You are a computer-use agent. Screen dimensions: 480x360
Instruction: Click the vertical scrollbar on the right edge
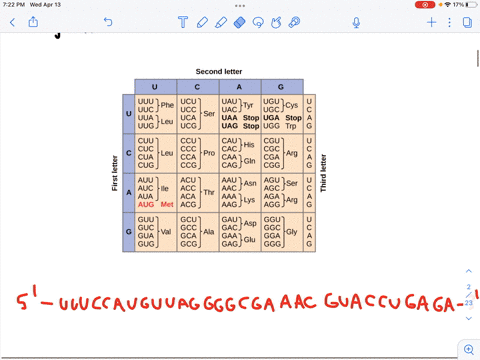[x=478, y=58]
